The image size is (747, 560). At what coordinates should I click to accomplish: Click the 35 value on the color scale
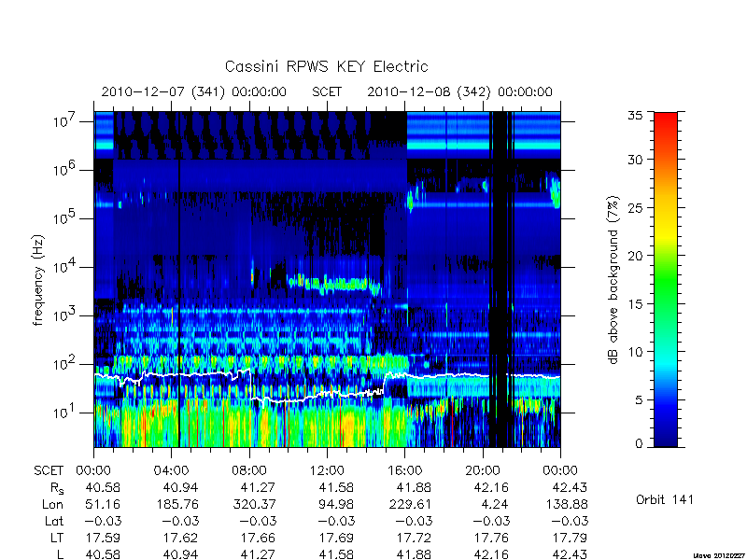[635, 116]
